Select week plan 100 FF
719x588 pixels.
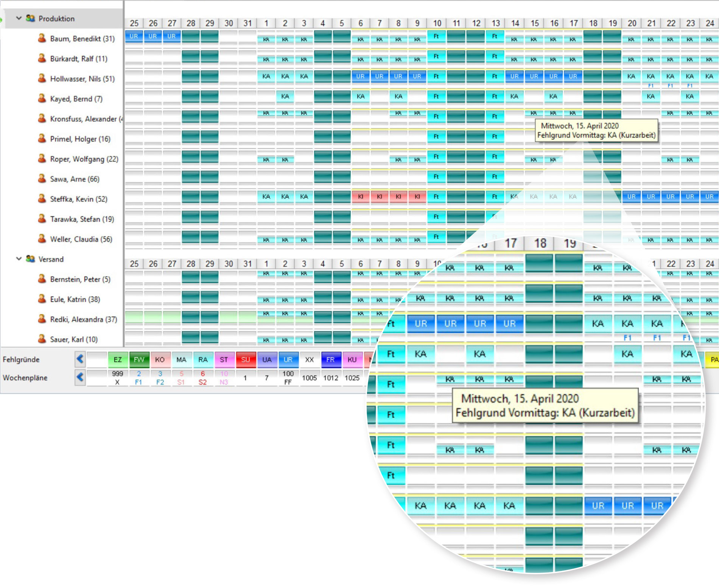point(288,378)
